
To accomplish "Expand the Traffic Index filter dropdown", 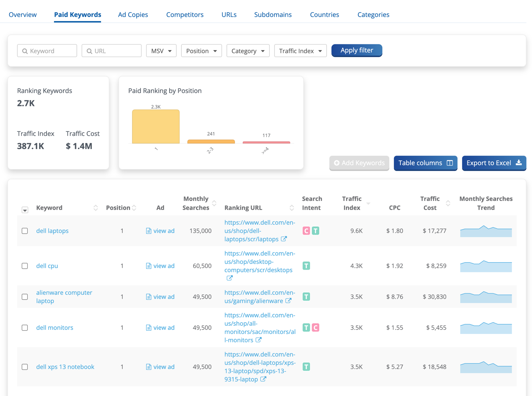I will [300, 51].
